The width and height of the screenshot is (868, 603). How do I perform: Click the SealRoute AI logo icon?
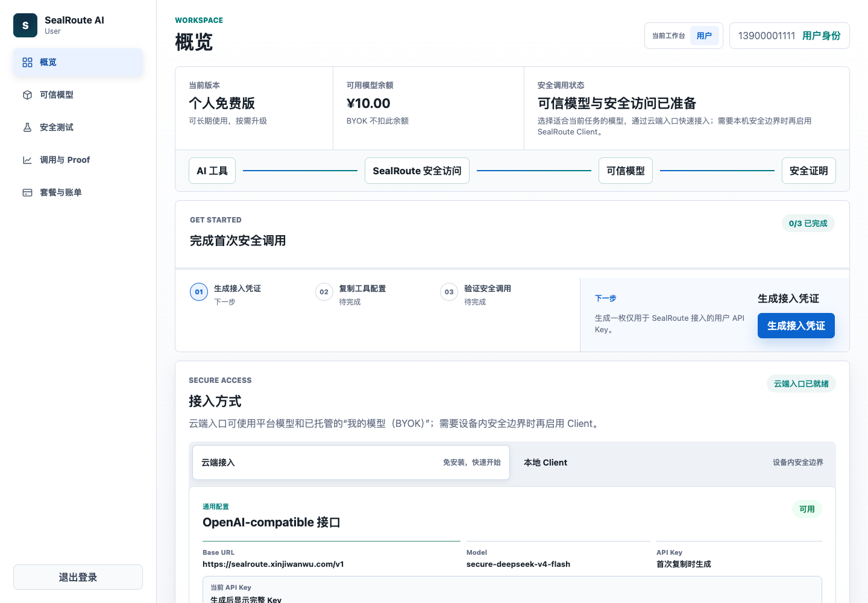(x=25, y=25)
